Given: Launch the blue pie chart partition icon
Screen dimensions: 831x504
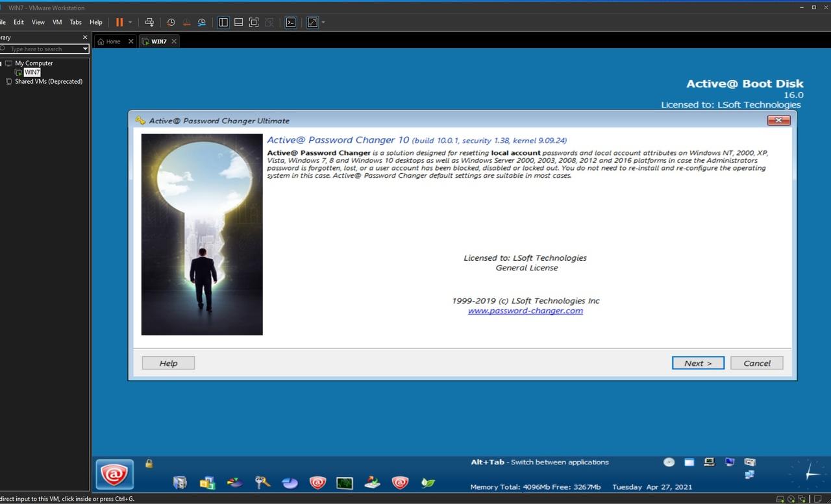Looking at the screenshot, I should click(290, 483).
